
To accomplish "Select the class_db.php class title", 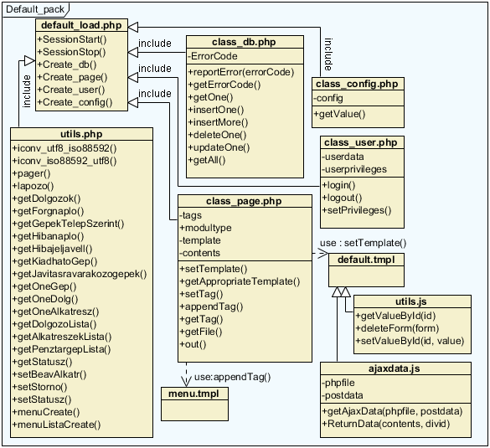I will (x=244, y=42).
